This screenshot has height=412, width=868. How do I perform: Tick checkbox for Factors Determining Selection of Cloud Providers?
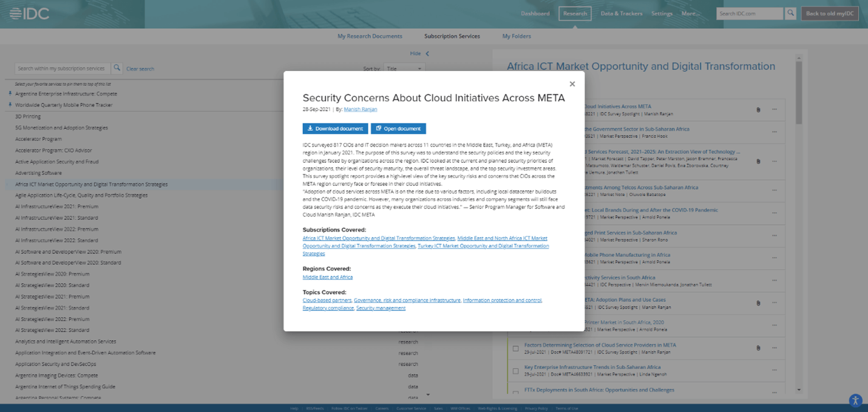coord(515,348)
